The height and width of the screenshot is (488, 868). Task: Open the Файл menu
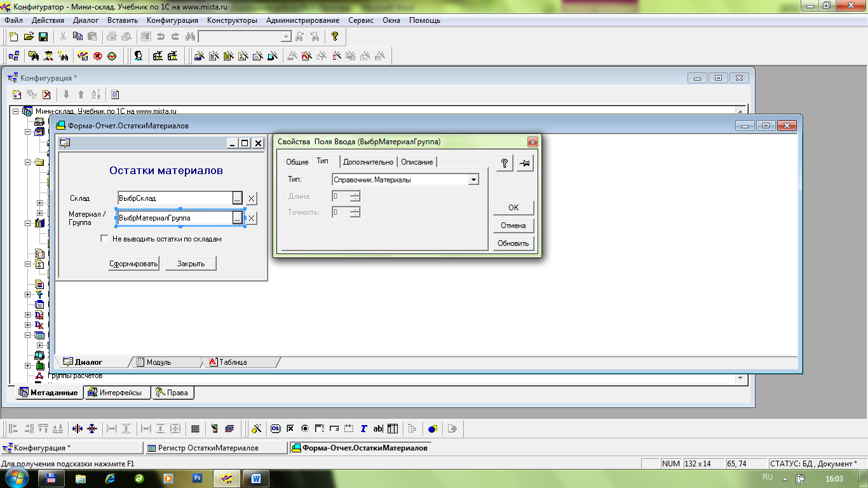[13, 20]
